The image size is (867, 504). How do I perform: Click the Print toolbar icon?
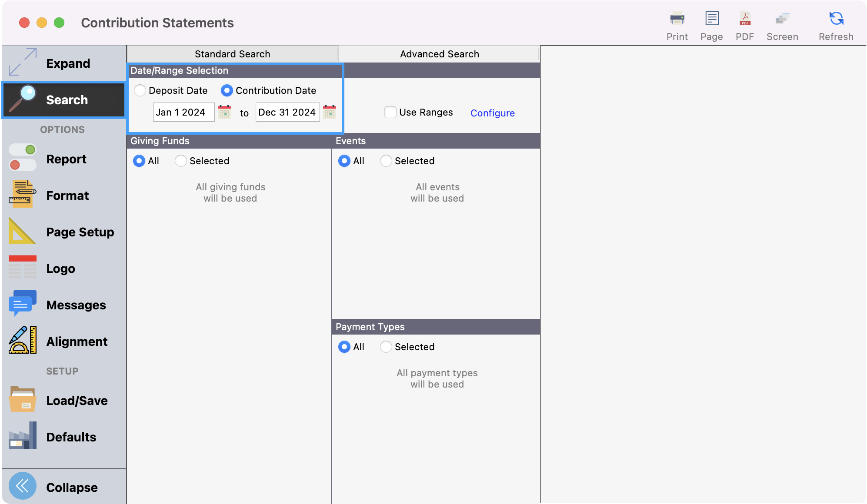tap(677, 19)
